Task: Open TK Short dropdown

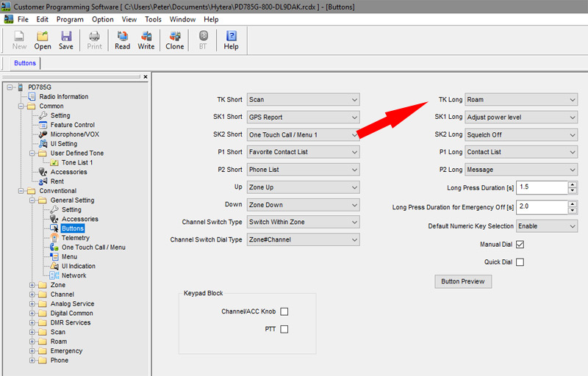Action: [303, 100]
